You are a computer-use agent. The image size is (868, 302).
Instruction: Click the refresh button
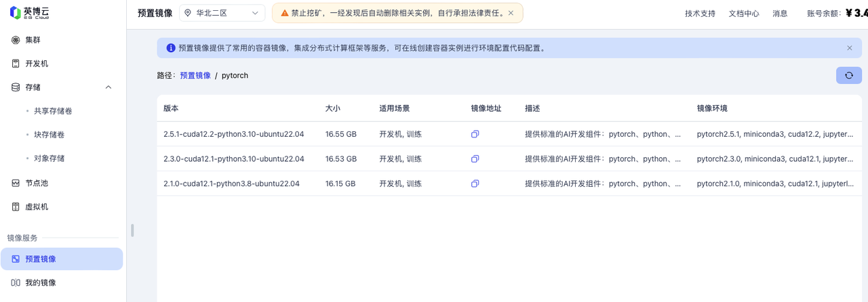click(849, 75)
